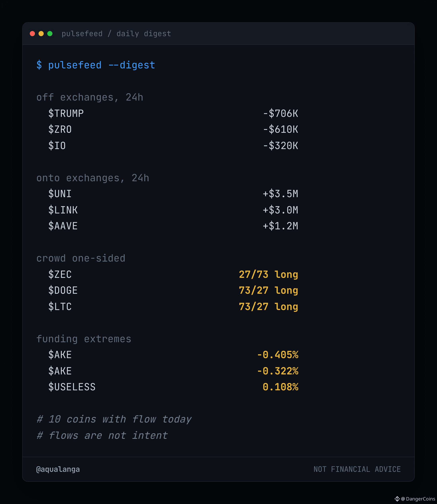Select the -0.405% funding rate

point(277,355)
